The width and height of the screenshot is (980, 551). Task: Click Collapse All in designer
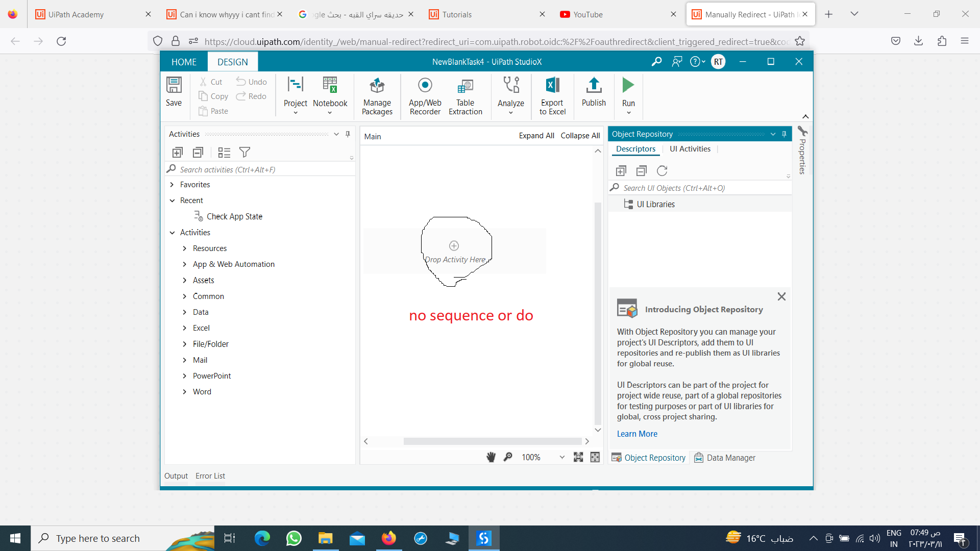(x=580, y=136)
